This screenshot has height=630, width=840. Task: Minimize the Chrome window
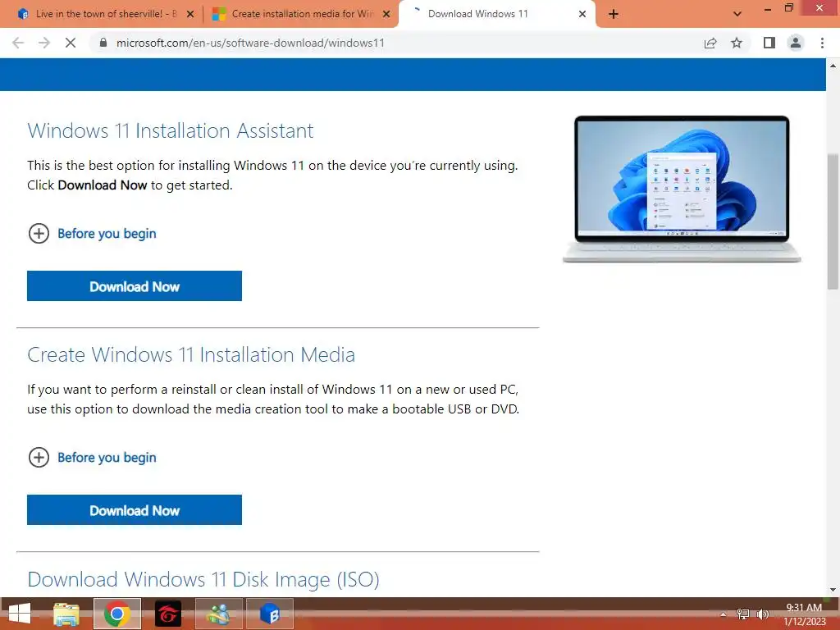click(x=768, y=8)
